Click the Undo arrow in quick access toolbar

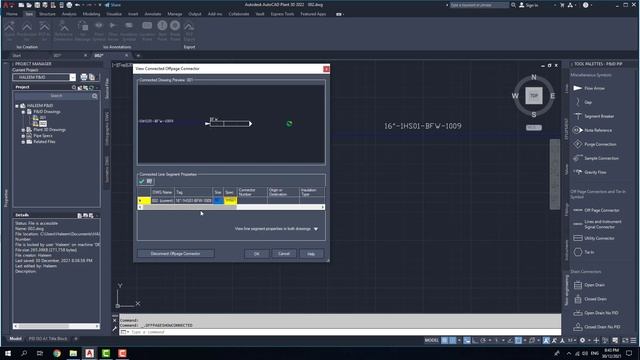click(78, 5)
